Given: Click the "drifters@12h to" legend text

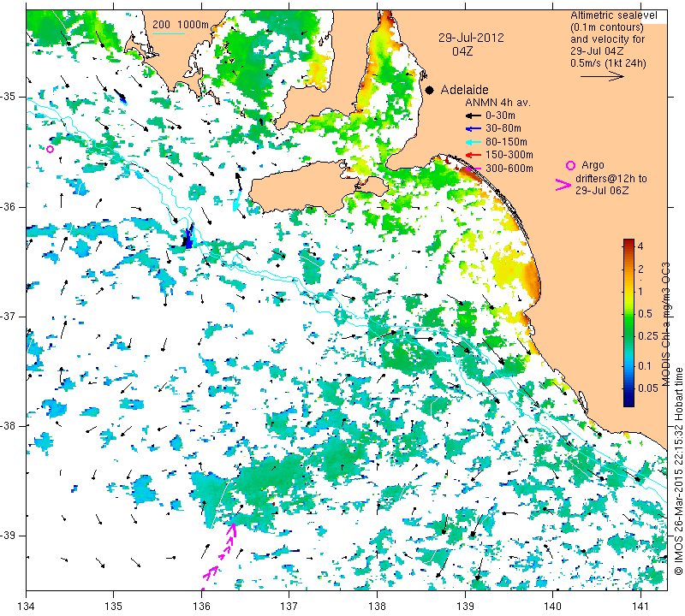Looking at the screenshot, I should [611, 179].
